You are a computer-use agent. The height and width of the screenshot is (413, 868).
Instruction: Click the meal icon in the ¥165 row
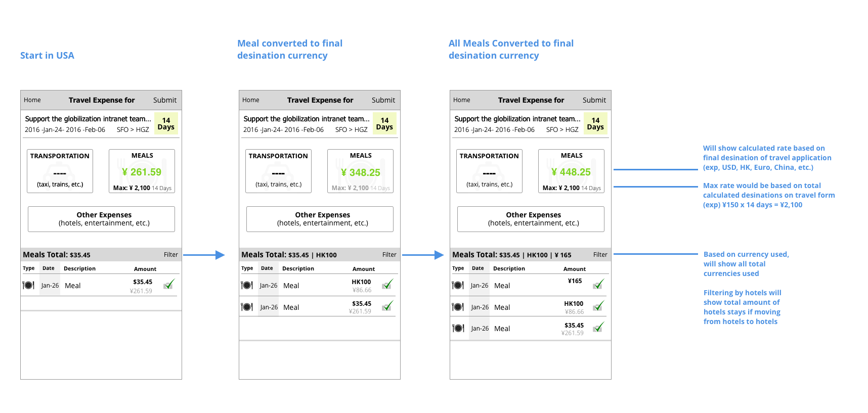pos(458,286)
